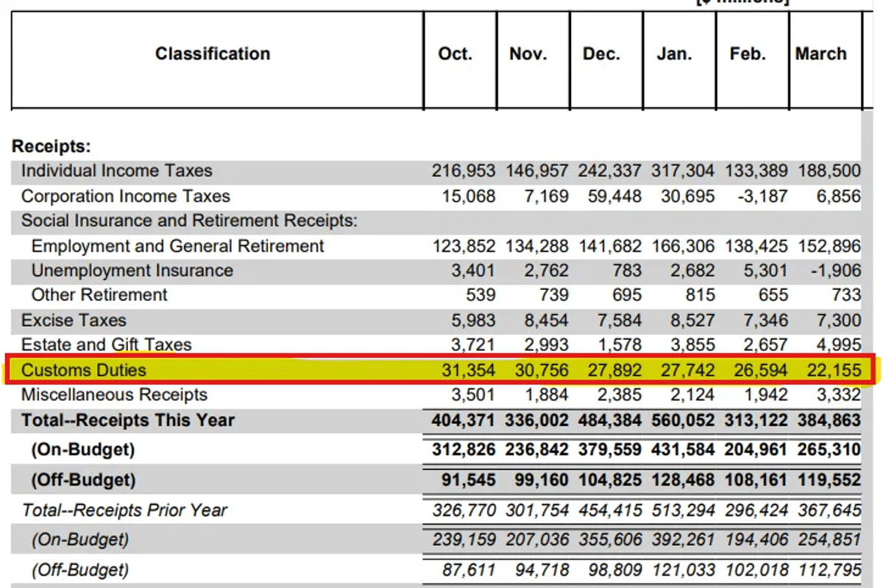
Task: Click prior year total January value 513,294
Action: (x=683, y=510)
